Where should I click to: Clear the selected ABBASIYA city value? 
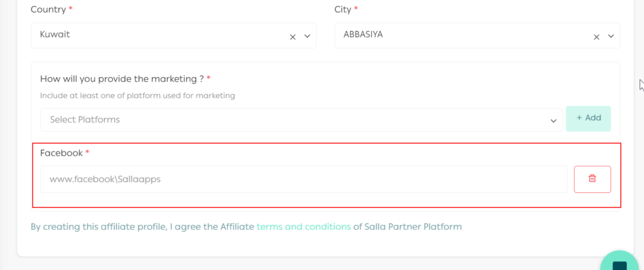tap(596, 36)
